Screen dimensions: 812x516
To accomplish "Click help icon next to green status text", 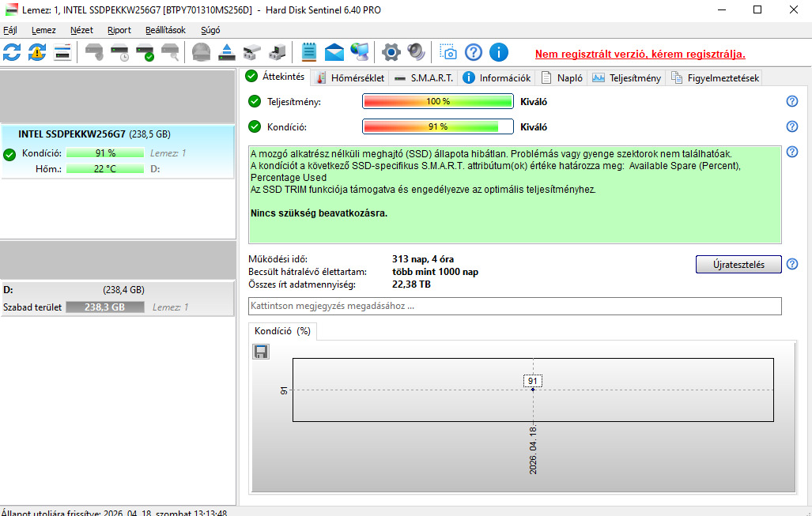I will point(791,152).
